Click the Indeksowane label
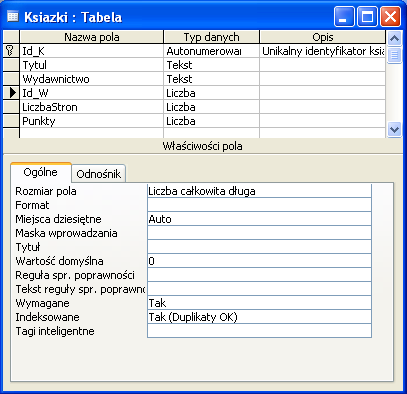 (47, 317)
